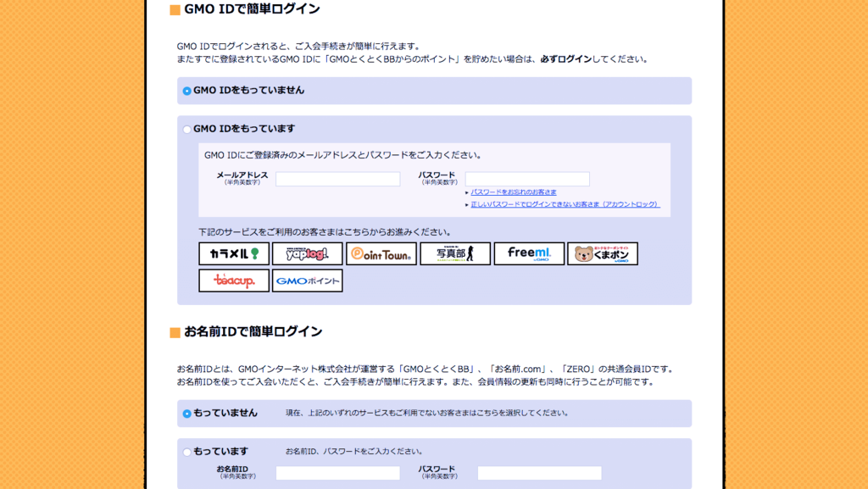Open the カラメル service logo

click(x=233, y=253)
